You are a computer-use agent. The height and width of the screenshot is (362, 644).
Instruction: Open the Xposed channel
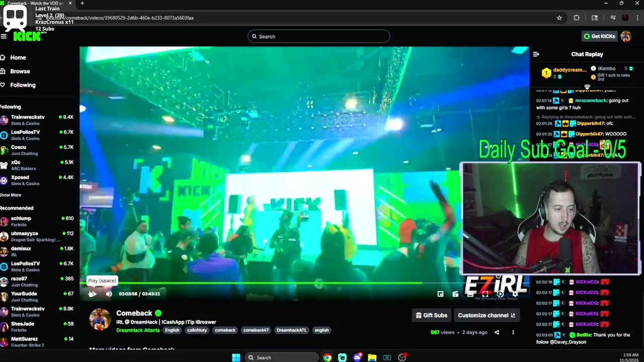(x=37, y=180)
